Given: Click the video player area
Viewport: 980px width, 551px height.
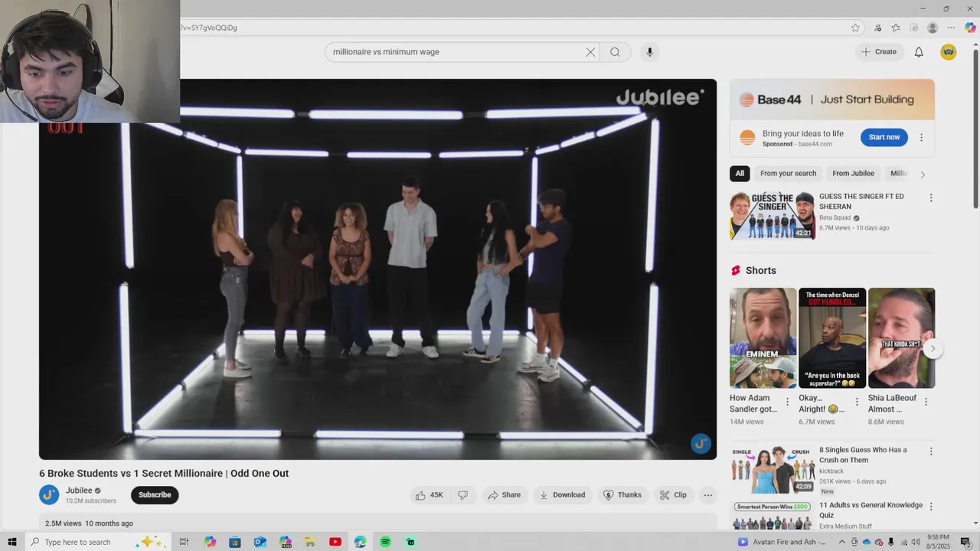Looking at the screenshot, I should 378,269.
